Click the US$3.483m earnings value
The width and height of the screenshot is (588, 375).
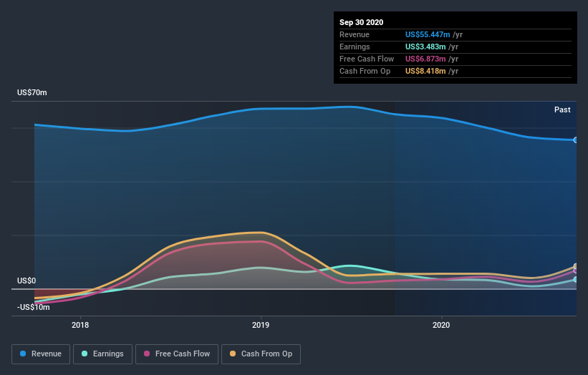[425, 47]
